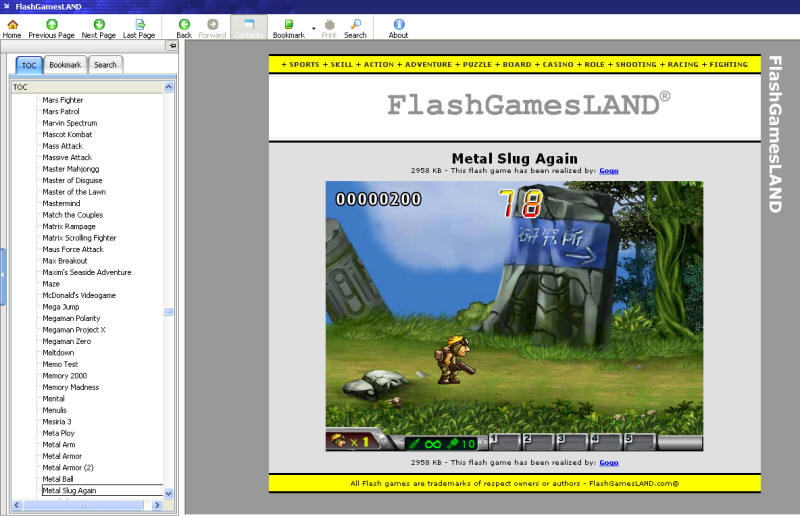The image size is (800, 516).
Task: Select Match the Couples
Action: click(x=72, y=215)
